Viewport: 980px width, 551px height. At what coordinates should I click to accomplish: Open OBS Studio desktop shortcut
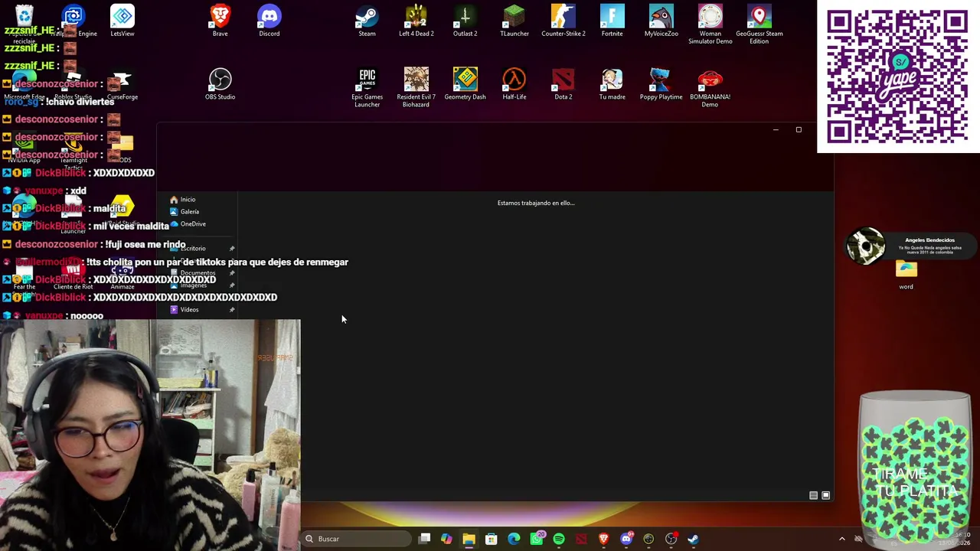coord(220,84)
